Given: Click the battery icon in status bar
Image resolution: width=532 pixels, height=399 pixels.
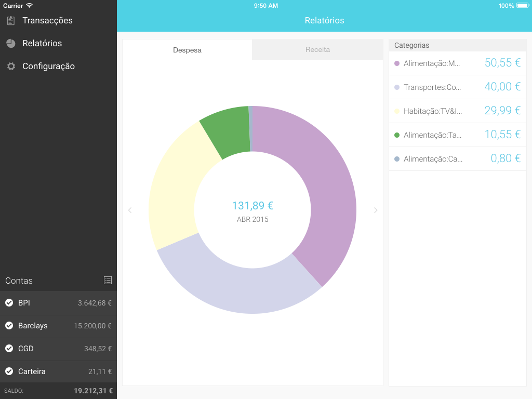Looking at the screenshot, I should pyautogui.click(x=522, y=6).
